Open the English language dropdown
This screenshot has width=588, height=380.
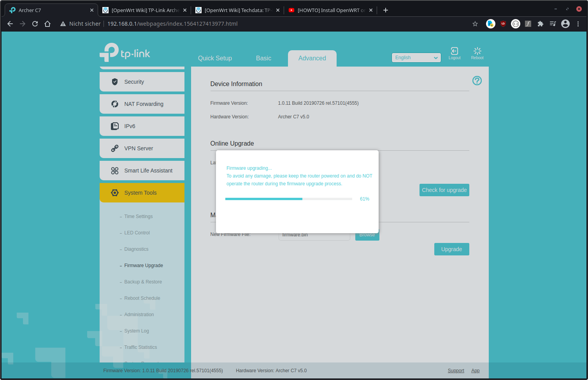point(416,58)
